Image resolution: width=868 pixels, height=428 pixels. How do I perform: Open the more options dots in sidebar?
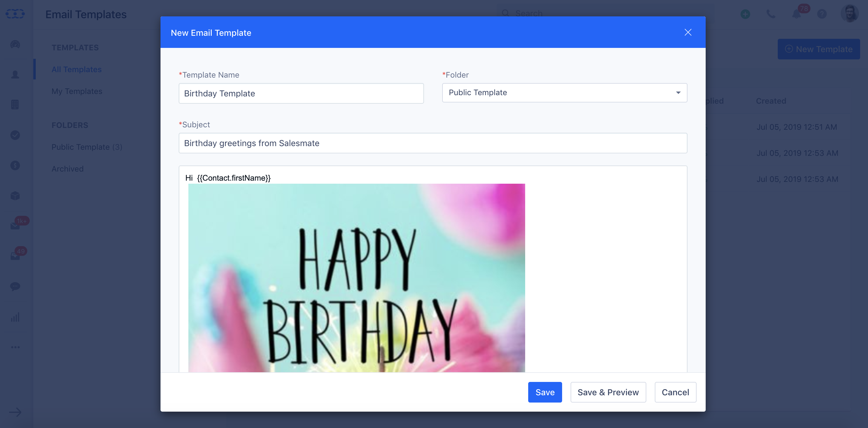tap(15, 347)
